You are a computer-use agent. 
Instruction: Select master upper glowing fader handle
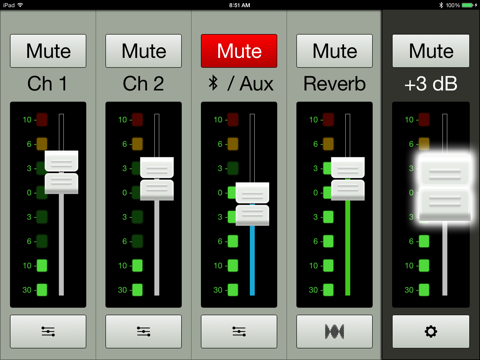tap(445, 173)
